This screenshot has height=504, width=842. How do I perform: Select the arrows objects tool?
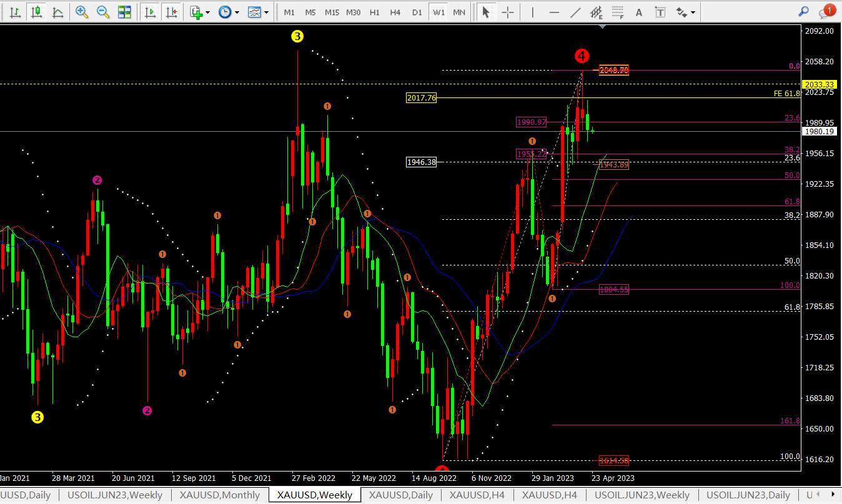point(681,12)
